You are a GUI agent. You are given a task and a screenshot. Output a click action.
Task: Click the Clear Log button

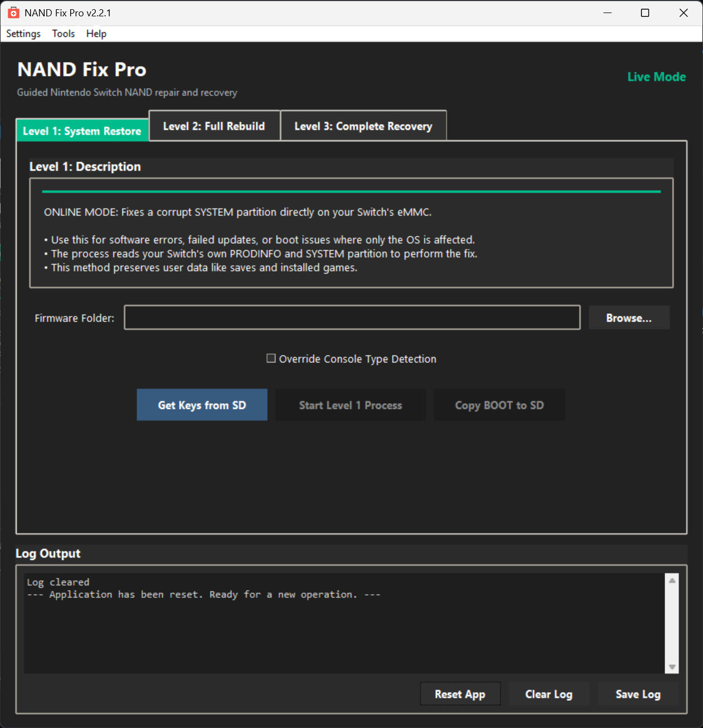(x=549, y=694)
